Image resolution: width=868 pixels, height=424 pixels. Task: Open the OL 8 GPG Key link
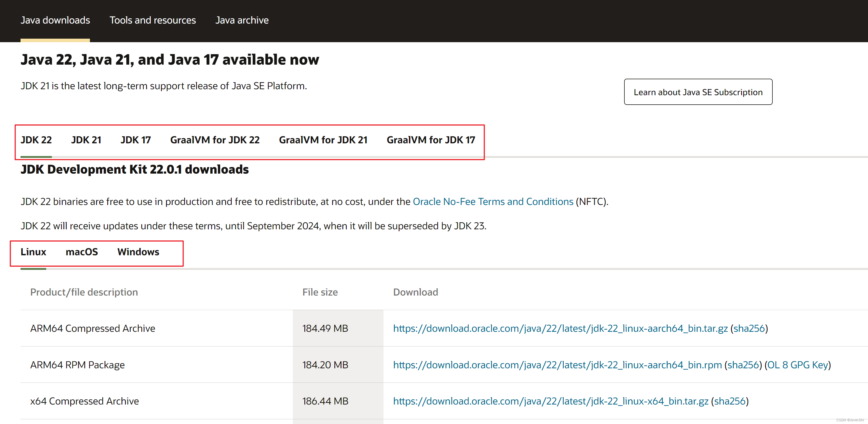pos(798,365)
